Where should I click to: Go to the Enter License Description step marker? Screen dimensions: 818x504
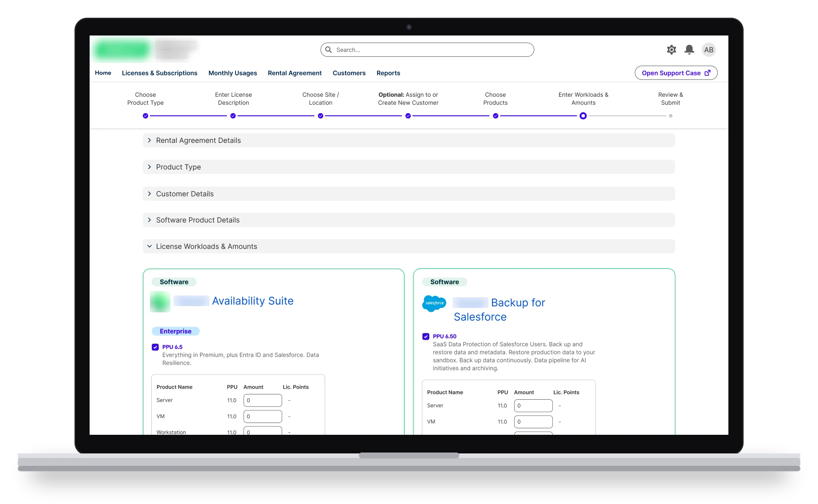[x=233, y=116]
